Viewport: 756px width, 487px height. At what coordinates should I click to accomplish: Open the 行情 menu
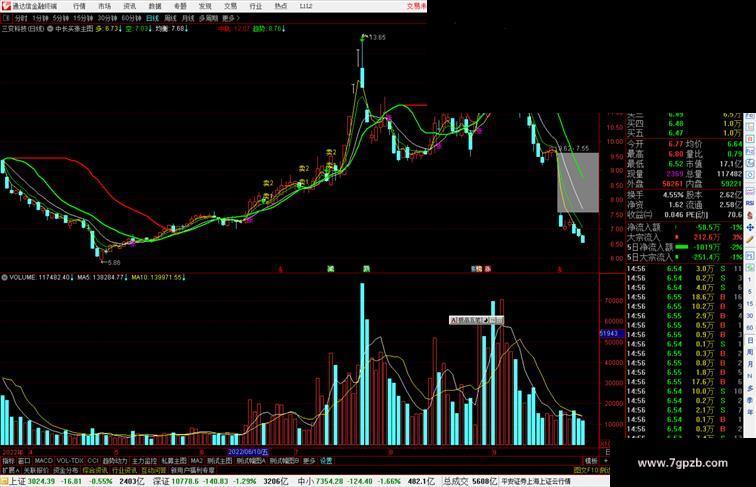click(79, 6)
